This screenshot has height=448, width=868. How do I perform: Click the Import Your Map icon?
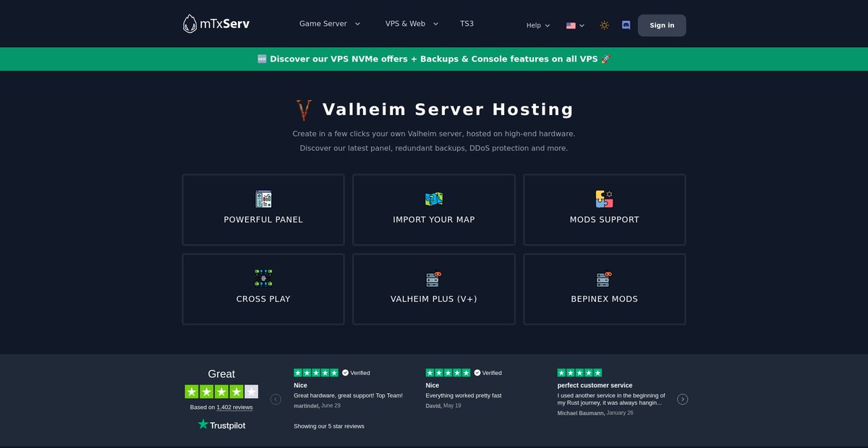tap(434, 199)
